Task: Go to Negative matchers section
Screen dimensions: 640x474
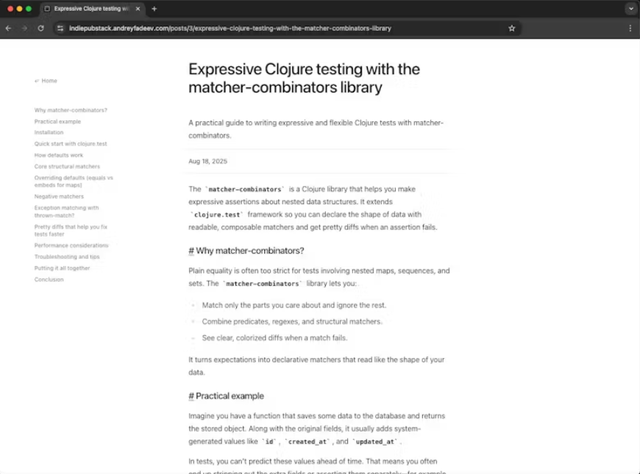Action: 59,196
